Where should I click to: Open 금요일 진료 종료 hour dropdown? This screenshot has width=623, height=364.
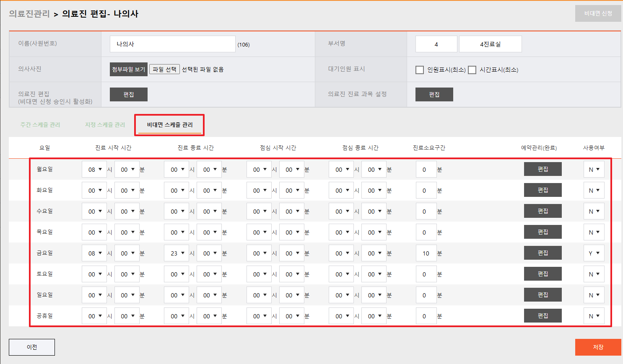[177, 253]
